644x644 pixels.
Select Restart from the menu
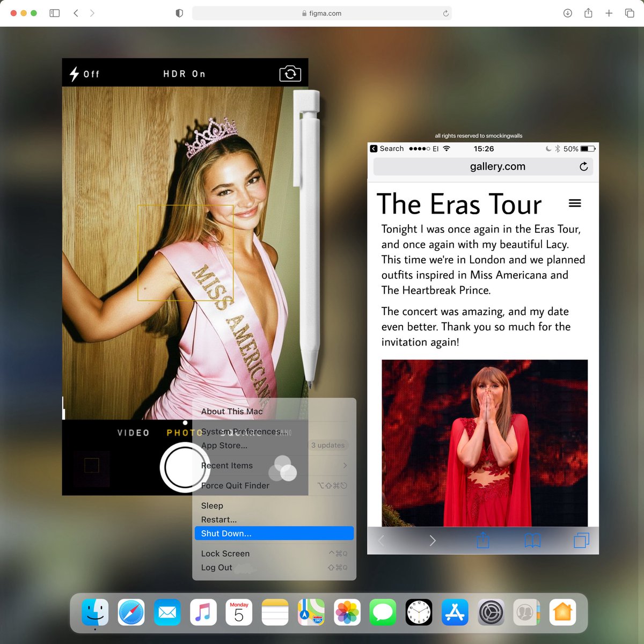coord(274,519)
